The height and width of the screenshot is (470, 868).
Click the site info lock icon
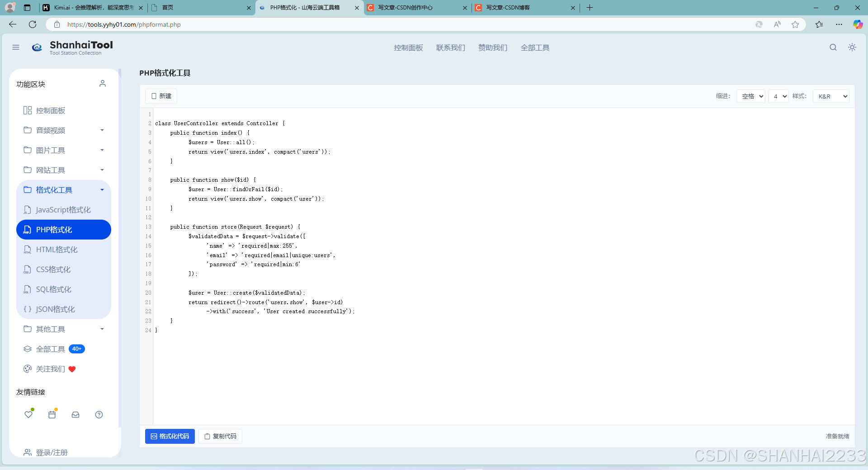click(57, 24)
